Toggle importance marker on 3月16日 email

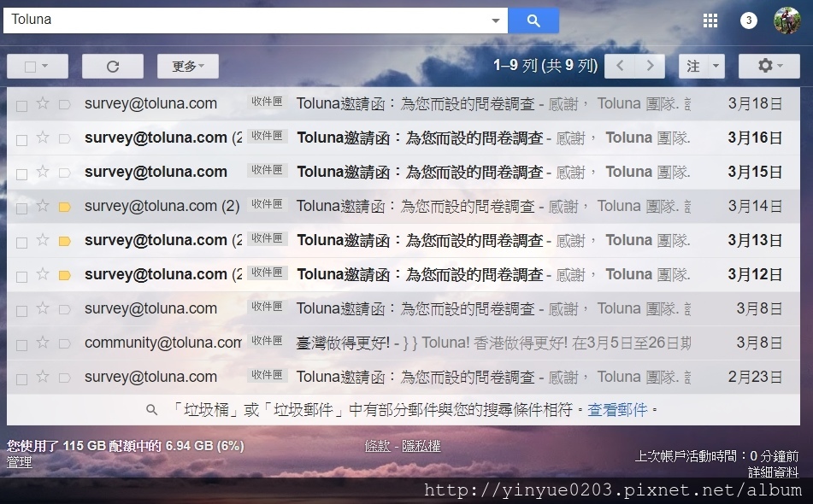(x=65, y=139)
